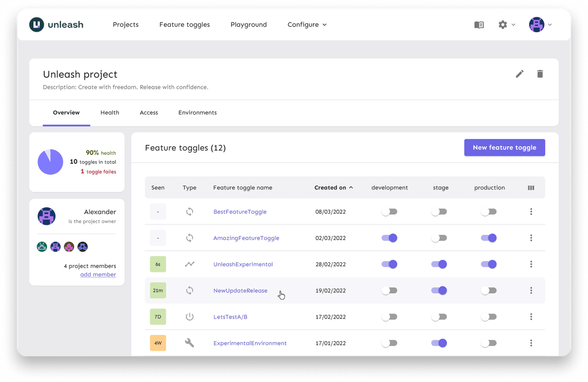
Task: Open actions menu for ExperimentalEnvironment row
Action: (x=531, y=343)
